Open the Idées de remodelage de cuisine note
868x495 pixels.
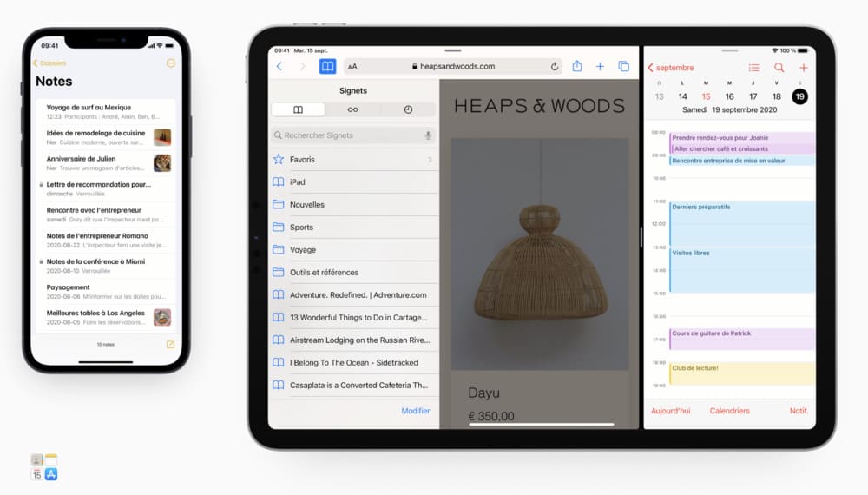[x=106, y=137]
